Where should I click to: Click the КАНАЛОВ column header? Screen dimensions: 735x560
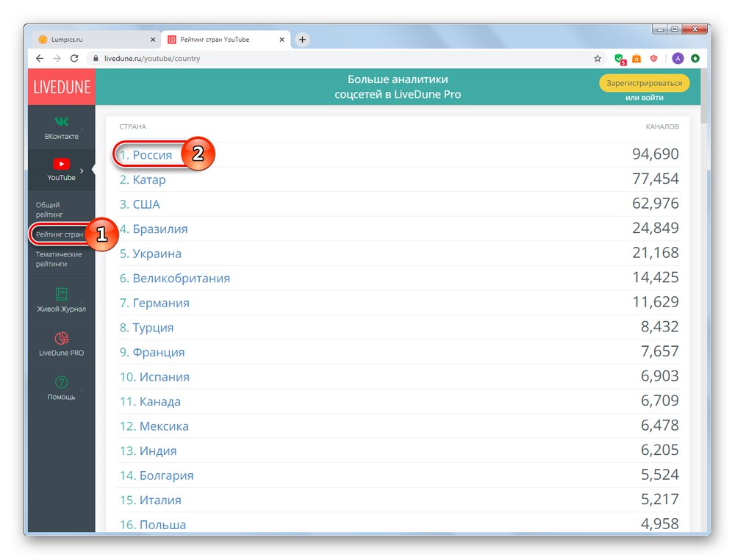[662, 126]
